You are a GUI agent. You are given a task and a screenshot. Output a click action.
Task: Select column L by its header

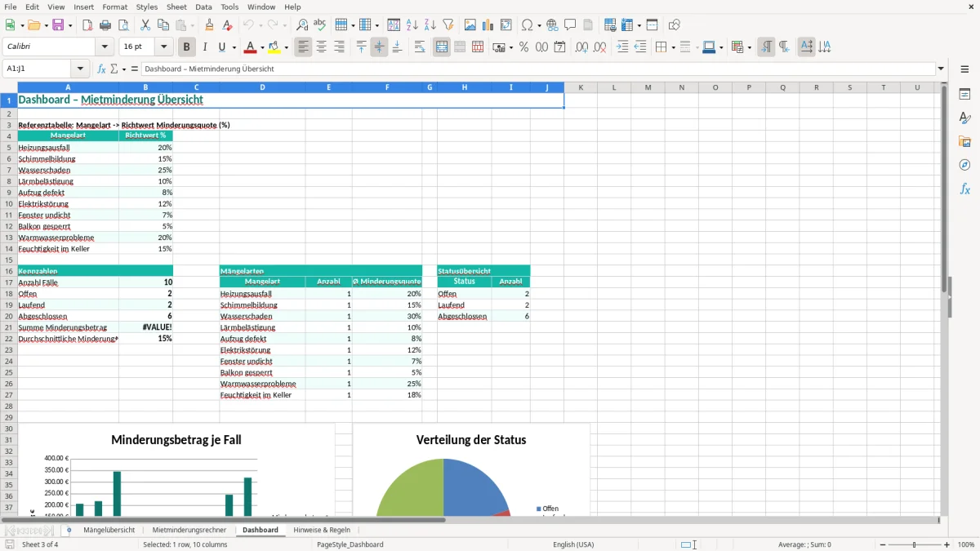pos(614,87)
